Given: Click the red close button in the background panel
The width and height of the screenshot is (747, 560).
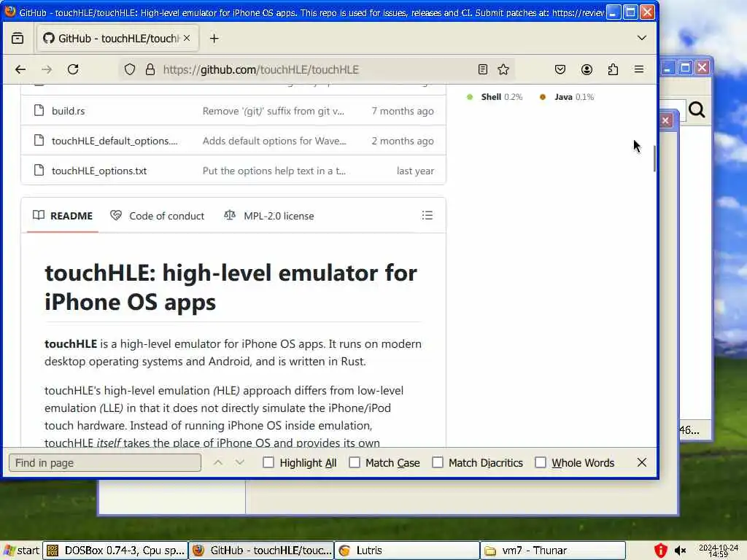Looking at the screenshot, I should [665, 120].
